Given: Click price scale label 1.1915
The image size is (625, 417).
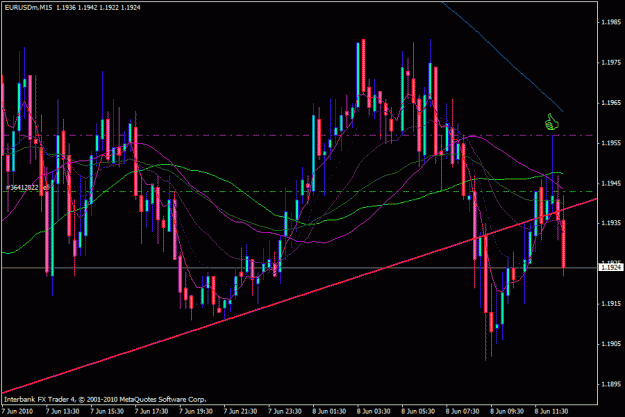Looking at the screenshot, I should [611, 304].
